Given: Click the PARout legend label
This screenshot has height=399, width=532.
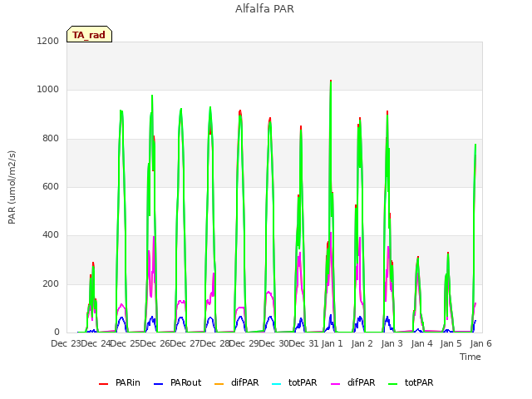Looking at the screenshot, I should (x=185, y=382).
